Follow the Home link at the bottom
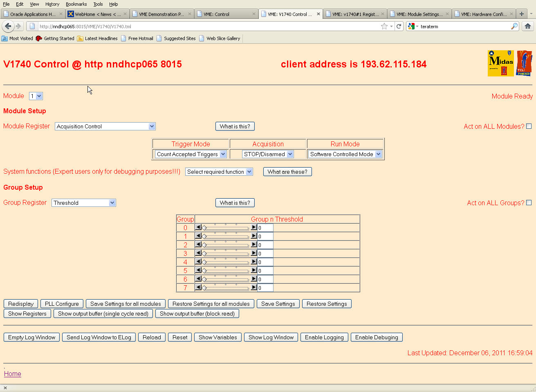536x392 pixels. tap(13, 374)
